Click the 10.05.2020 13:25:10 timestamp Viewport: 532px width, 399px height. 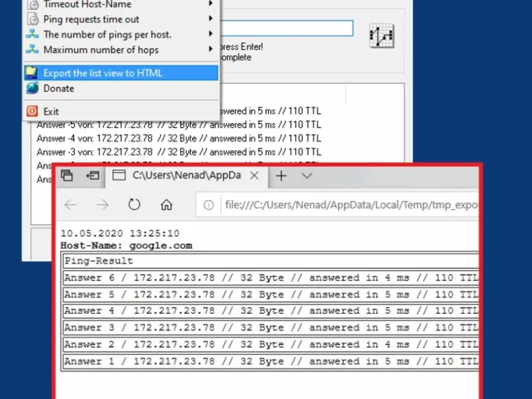tap(120, 233)
